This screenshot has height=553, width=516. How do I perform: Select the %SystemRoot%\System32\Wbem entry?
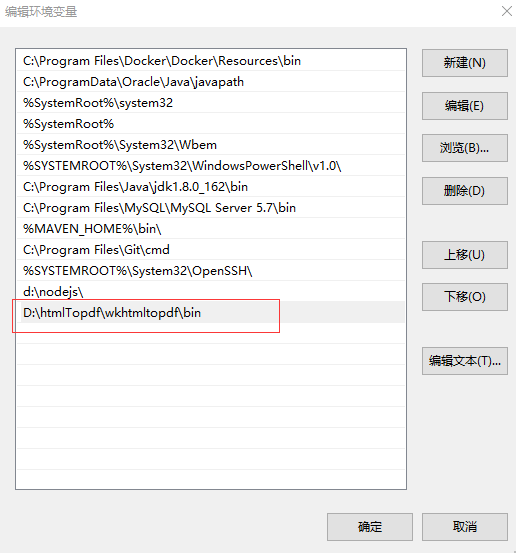[x=211, y=145]
